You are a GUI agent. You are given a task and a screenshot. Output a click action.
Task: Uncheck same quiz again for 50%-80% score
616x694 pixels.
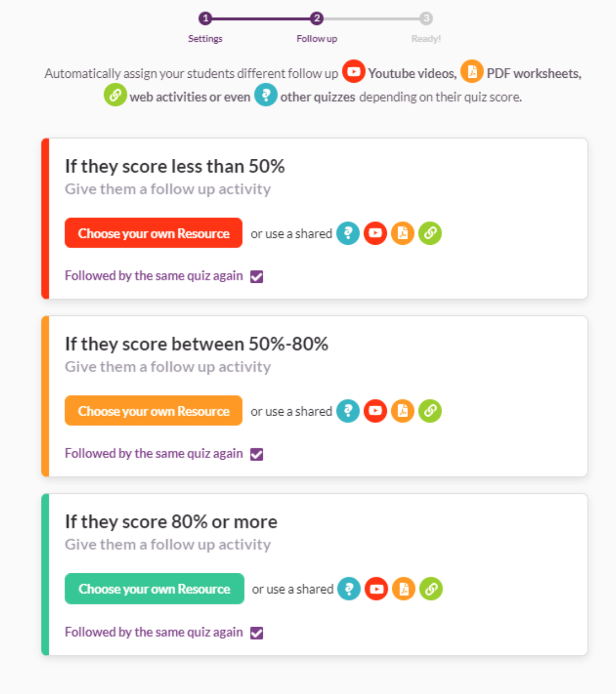point(257,455)
